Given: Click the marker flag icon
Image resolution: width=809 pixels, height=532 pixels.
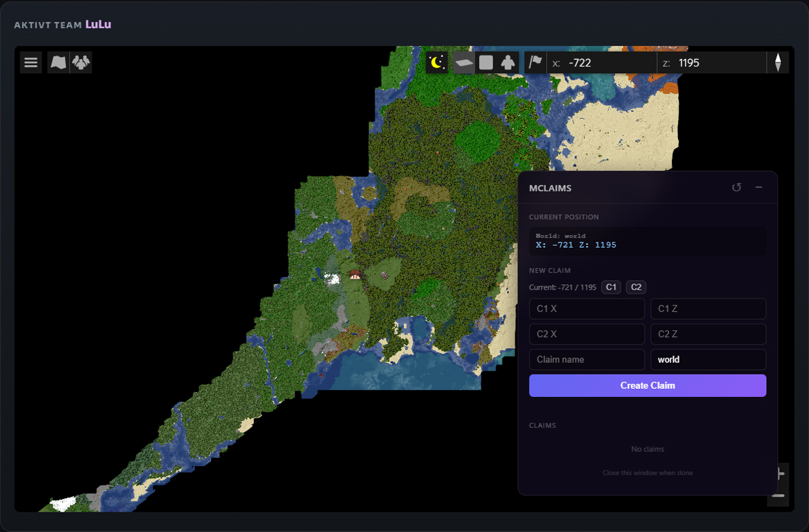Looking at the screenshot, I should (x=535, y=62).
